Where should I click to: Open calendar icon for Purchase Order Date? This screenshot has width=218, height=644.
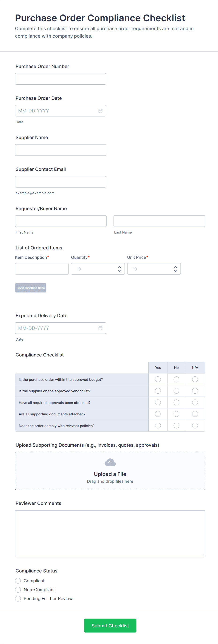[x=101, y=111]
